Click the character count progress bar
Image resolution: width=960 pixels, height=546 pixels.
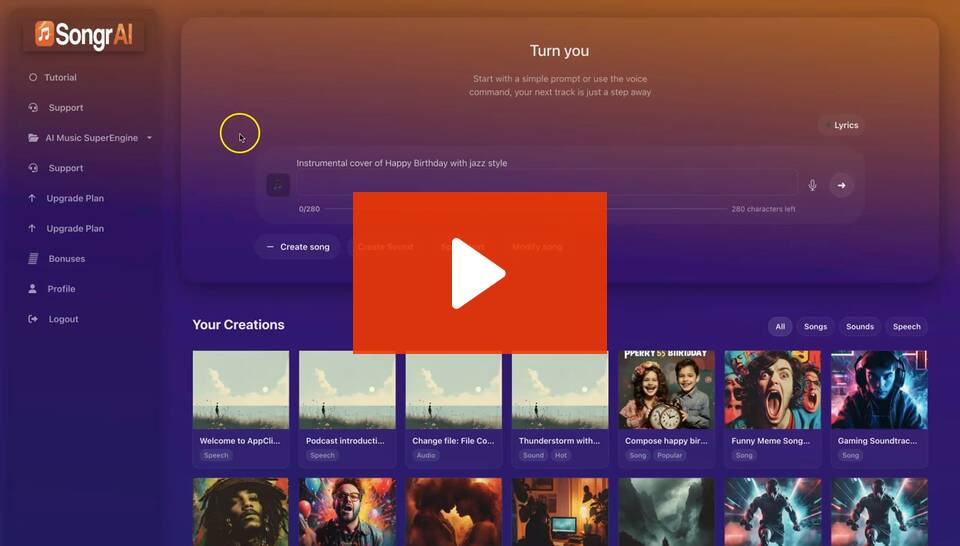[x=525, y=209]
